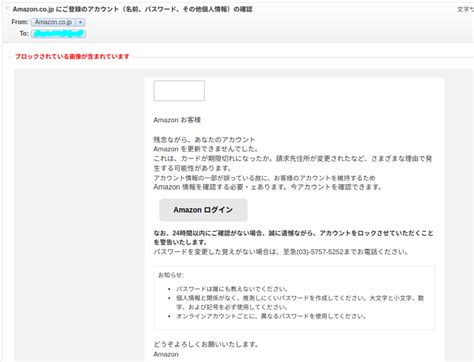Click bullet 'パスワードは誰にも教えないでください'
474x362 pixels.
pos(232,289)
